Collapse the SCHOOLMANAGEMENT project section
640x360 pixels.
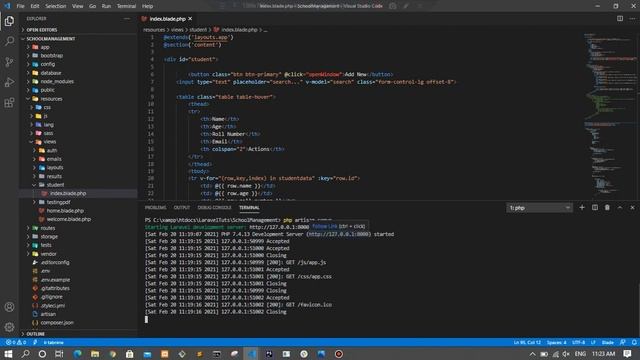(x=51, y=39)
